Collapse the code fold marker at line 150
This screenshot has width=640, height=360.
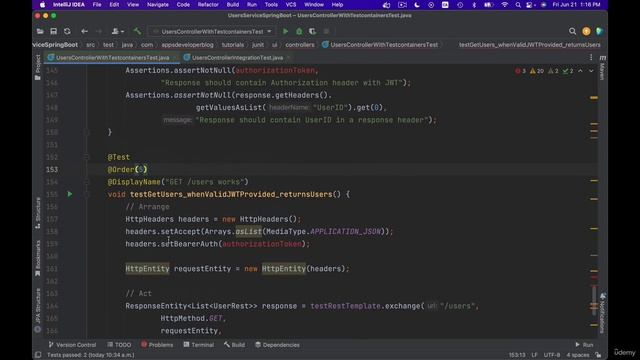tap(87, 132)
